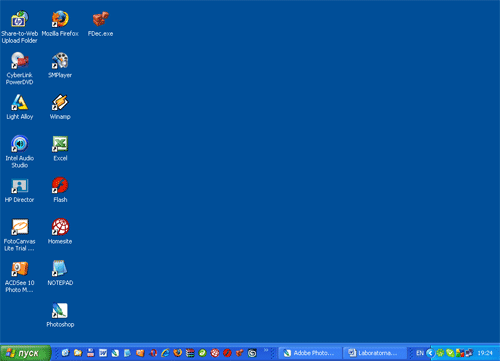The image size is (500, 361).
Task: Select the NOTEPAD desktop shortcut
Action: tap(60, 273)
